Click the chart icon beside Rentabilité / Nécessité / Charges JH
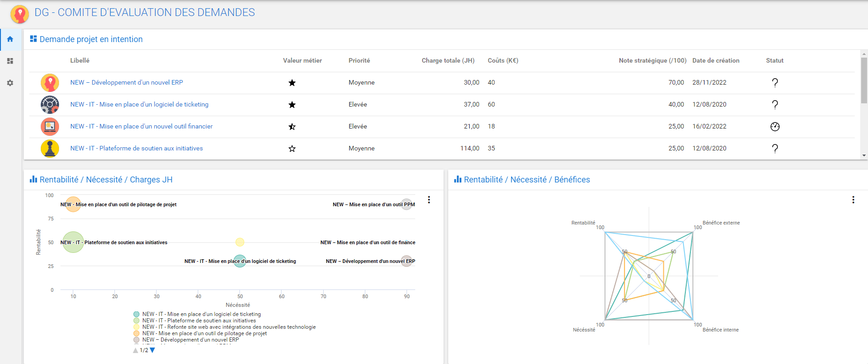This screenshot has width=868, height=364. pyautogui.click(x=33, y=179)
